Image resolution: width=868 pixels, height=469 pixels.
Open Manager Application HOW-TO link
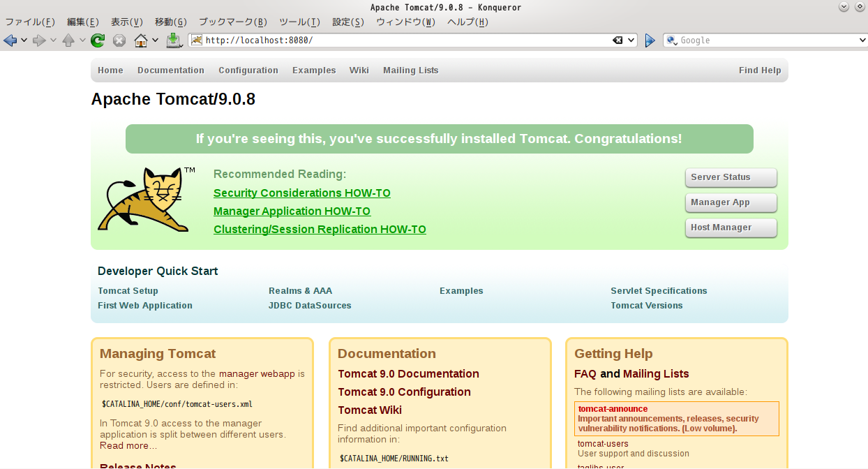pyautogui.click(x=292, y=211)
